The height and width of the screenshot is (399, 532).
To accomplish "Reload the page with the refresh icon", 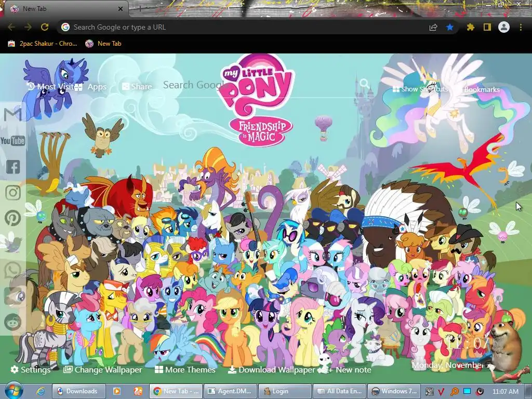I will tap(45, 27).
